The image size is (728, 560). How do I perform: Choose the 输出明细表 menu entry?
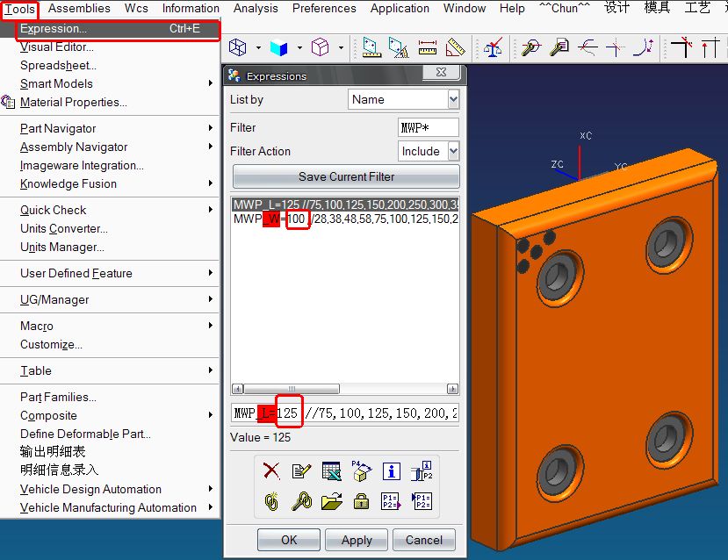coord(110,451)
